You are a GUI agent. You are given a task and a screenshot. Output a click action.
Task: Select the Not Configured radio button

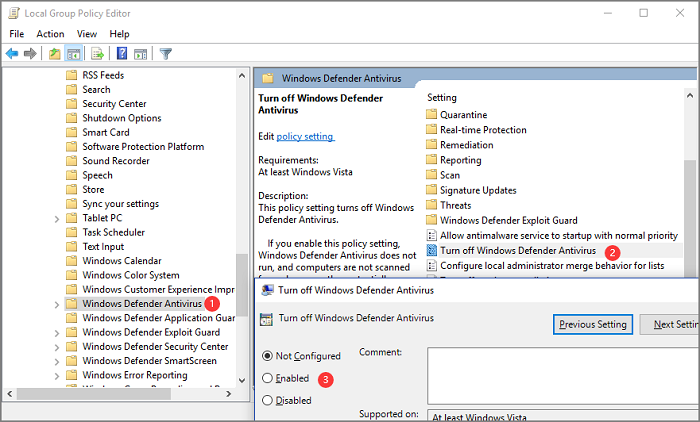click(x=267, y=356)
